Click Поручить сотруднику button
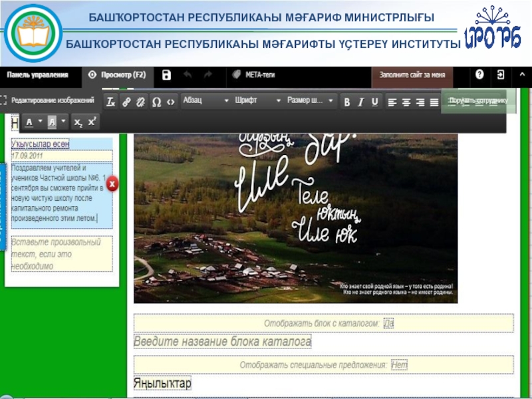 pyautogui.click(x=478, y=100)
